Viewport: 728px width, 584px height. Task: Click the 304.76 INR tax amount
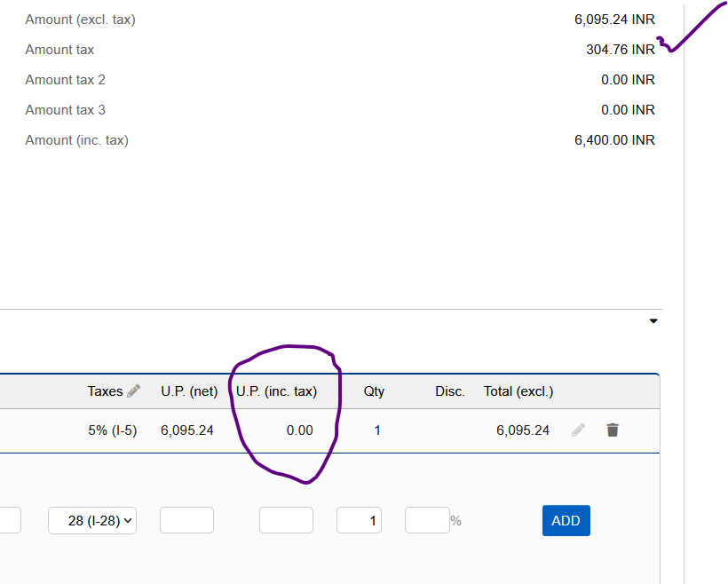[x=620, y=50]
